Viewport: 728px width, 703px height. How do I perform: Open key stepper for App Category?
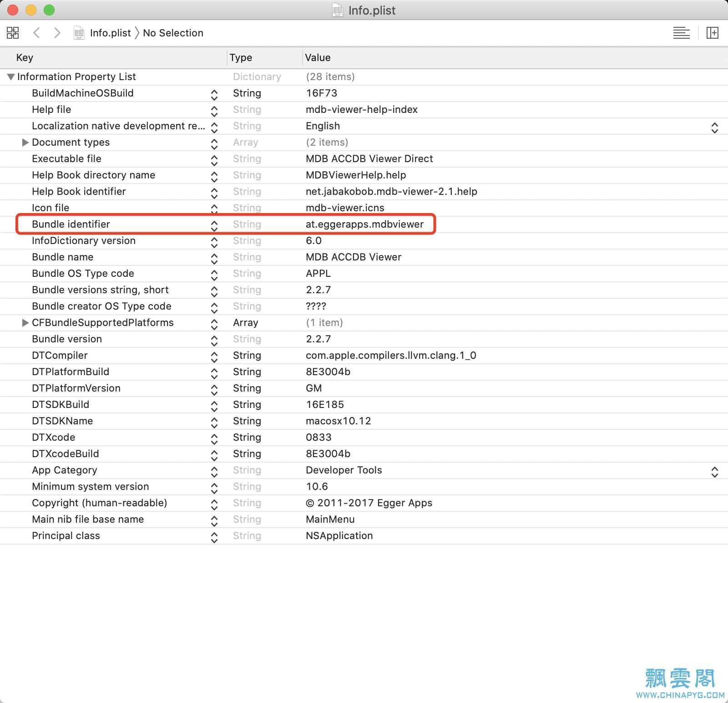tap(214, 472)
